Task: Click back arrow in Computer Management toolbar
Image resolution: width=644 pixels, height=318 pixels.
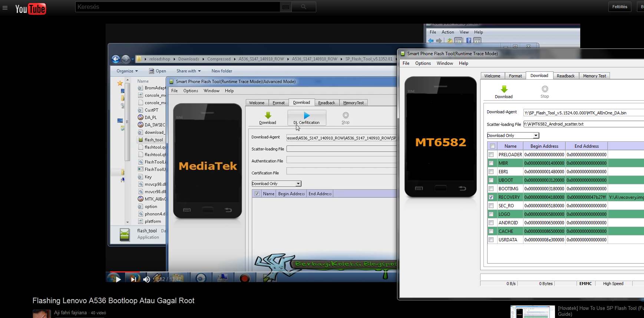Action: click(431, 40)
